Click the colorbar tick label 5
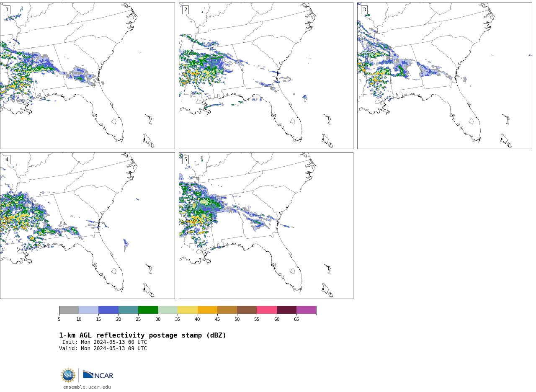This screenshot has width=536, height=392. [59, 320]
